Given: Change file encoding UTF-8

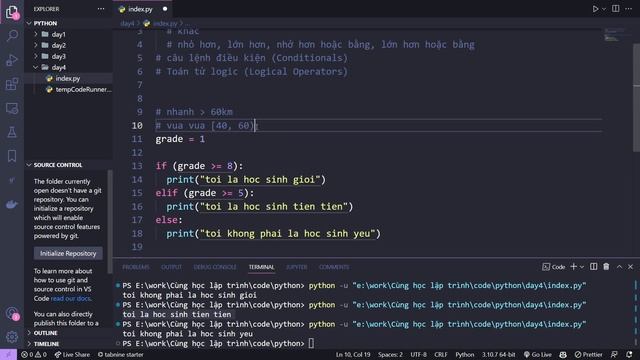Looking at the screenshot, I should (418, 355).
